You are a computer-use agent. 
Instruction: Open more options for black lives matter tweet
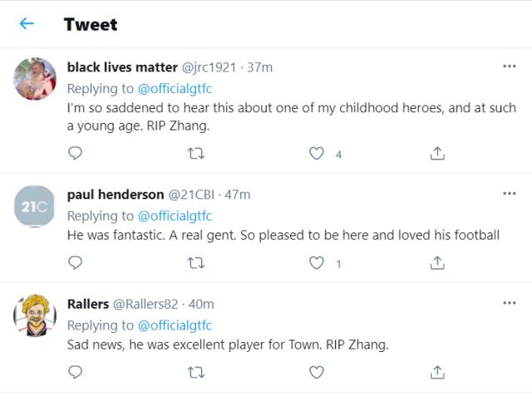[x=510, y=66]
